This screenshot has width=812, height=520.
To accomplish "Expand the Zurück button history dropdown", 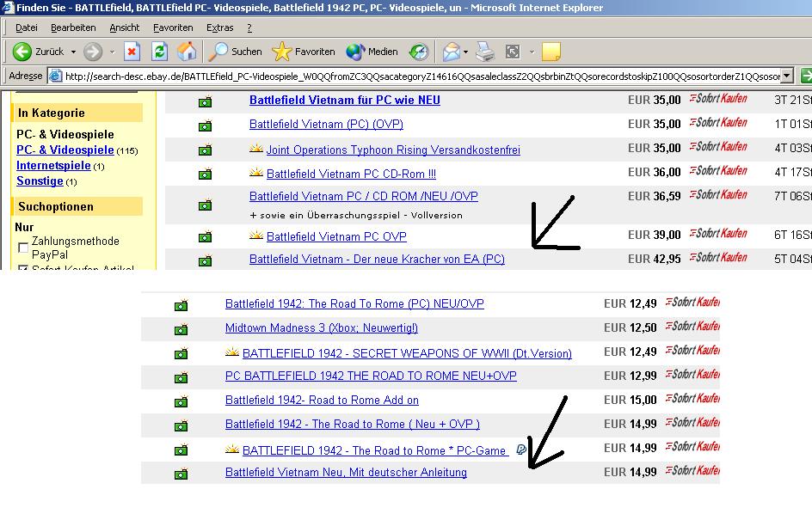I will pyautogui.click(x=73, y=52).
